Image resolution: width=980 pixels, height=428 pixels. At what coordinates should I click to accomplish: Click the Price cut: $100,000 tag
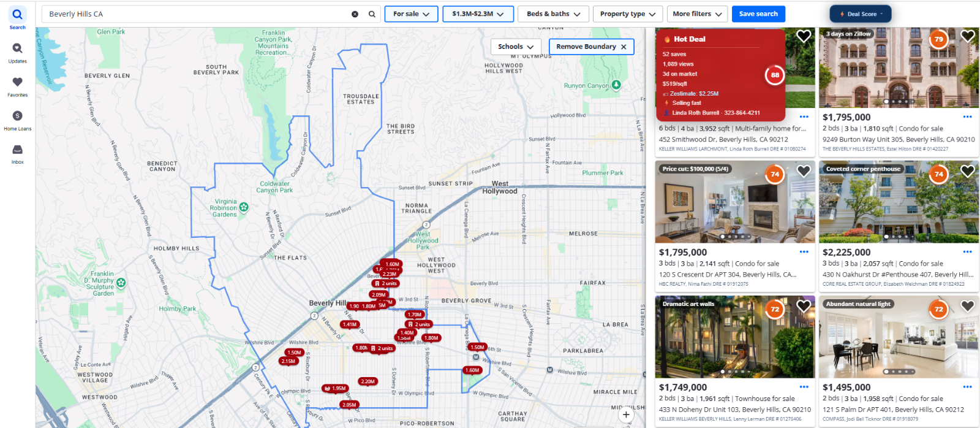pyautogui.click(x=695, y=169)
